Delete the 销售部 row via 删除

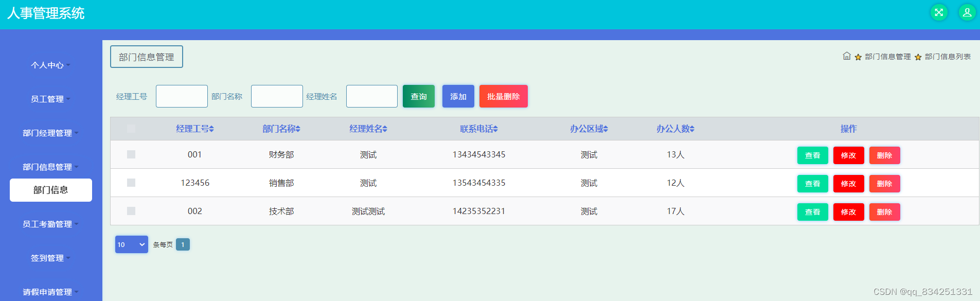pos(885,184)
